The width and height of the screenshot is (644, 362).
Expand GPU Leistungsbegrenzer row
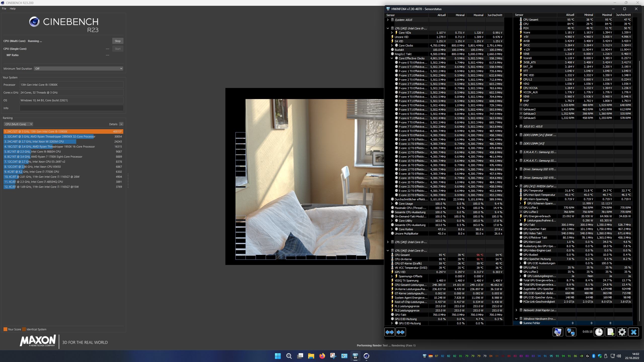coord(520,276)
